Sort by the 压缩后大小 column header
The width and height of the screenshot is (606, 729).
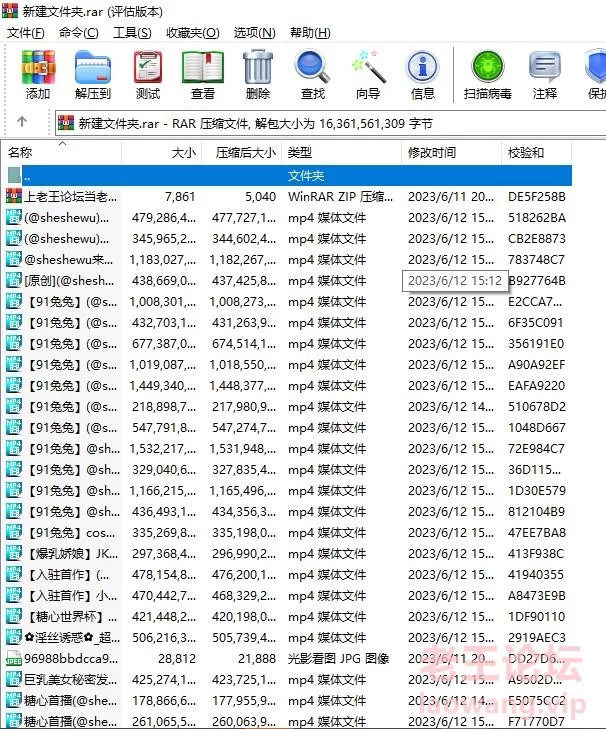coord(241,152)
